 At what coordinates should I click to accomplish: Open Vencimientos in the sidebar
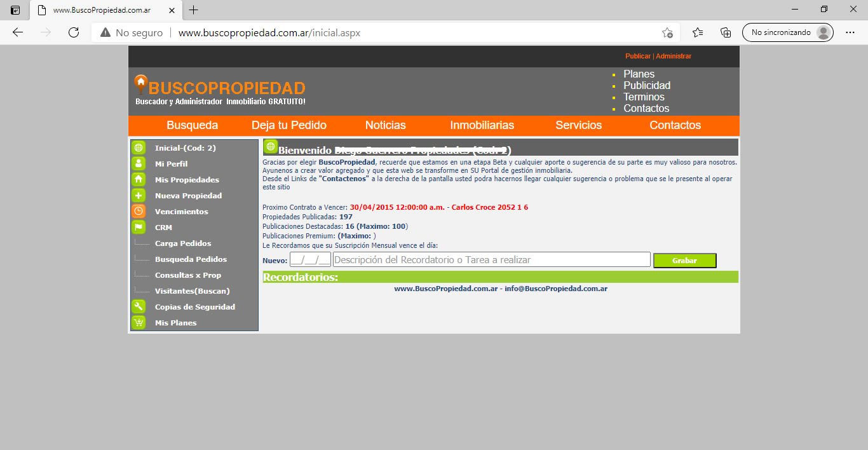(182, 212)
